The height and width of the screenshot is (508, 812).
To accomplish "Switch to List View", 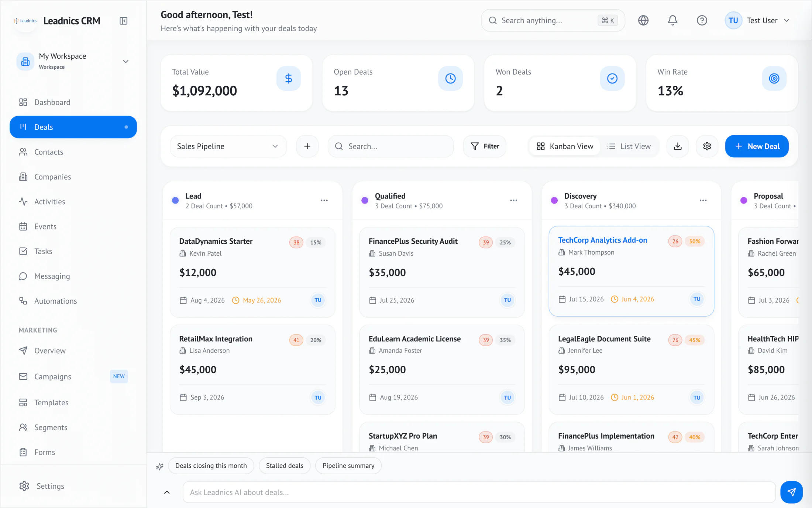I will [629, 146].
